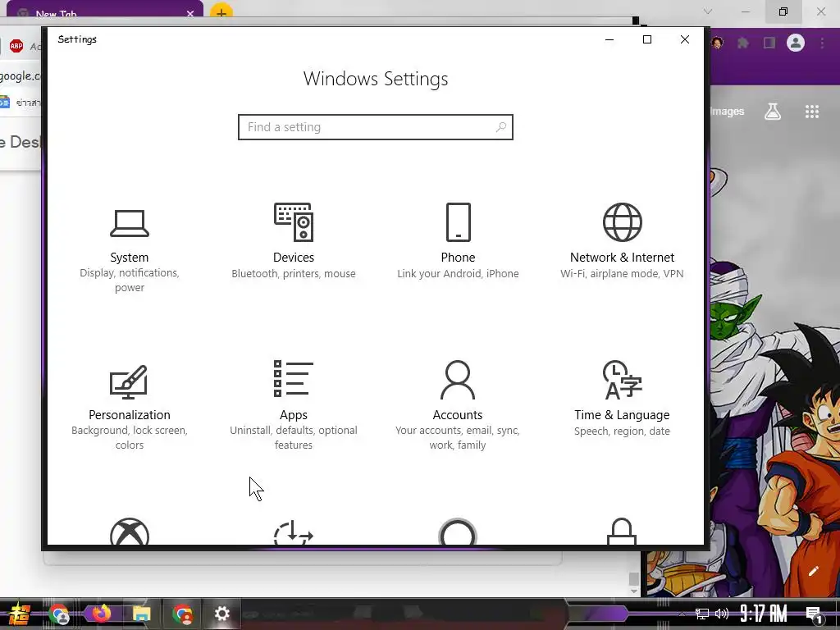Open Time & Language settings icon
The image size is (840, 630).
pos(622,380)
